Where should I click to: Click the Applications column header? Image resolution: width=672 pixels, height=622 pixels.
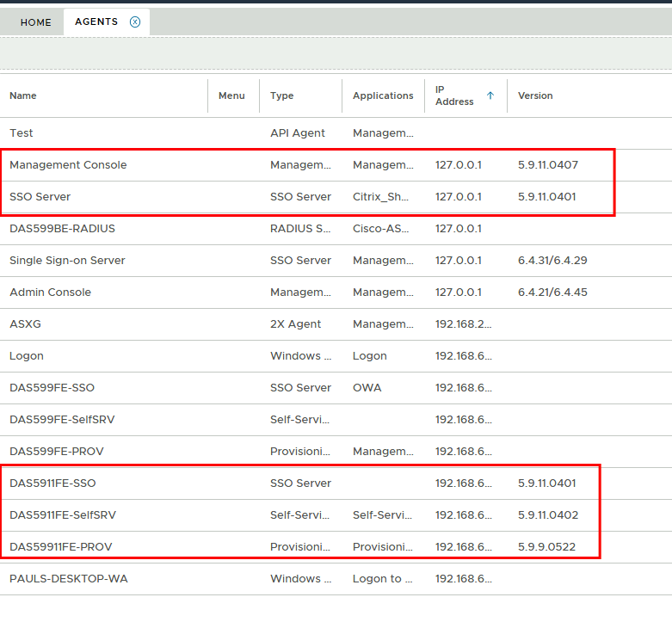click(383, 95)
